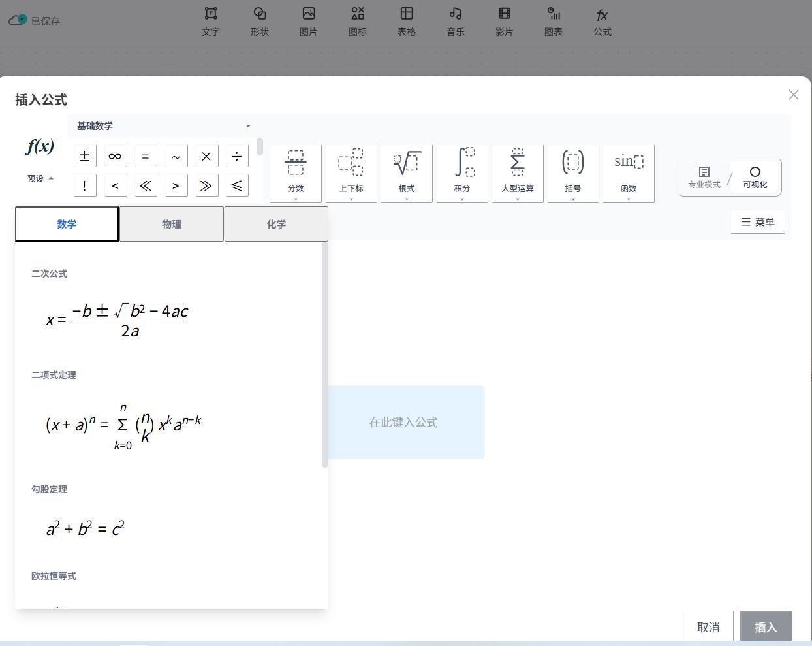The width and height of the screenshot is (812, 646).
Task: Insert the division sign symbol
Action: coord(237,156)
